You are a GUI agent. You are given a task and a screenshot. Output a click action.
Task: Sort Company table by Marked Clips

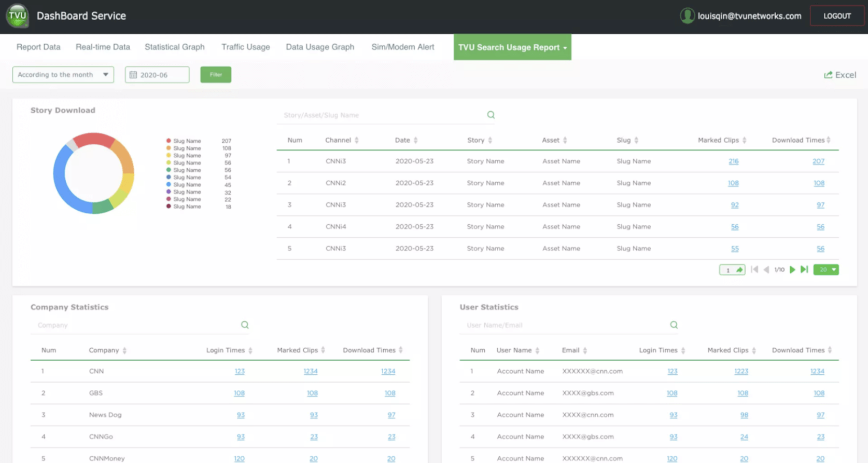tap(323, 350)
